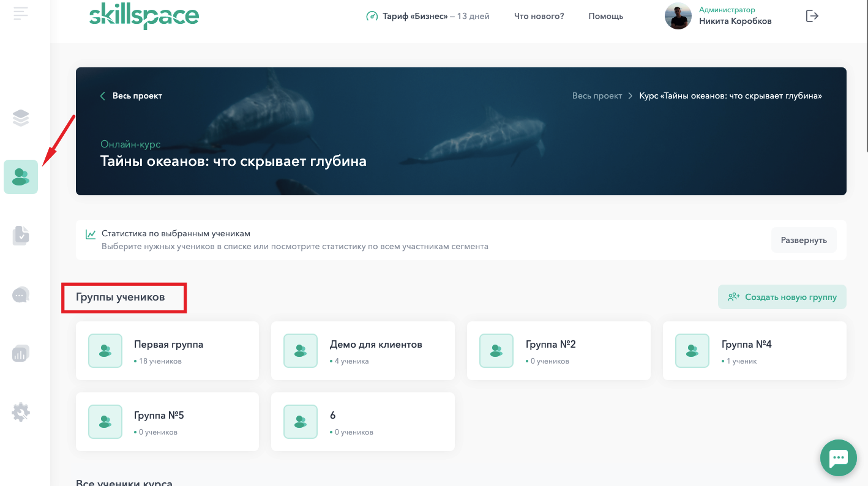The image size is (868, 486).
Task: Open the courses layers icon in sidebar
Action: click(x=21, y=118)
